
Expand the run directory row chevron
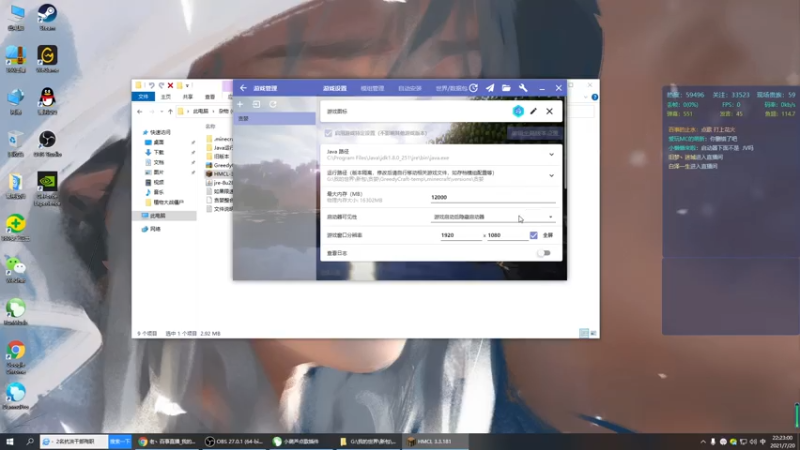tap(552, 176)
